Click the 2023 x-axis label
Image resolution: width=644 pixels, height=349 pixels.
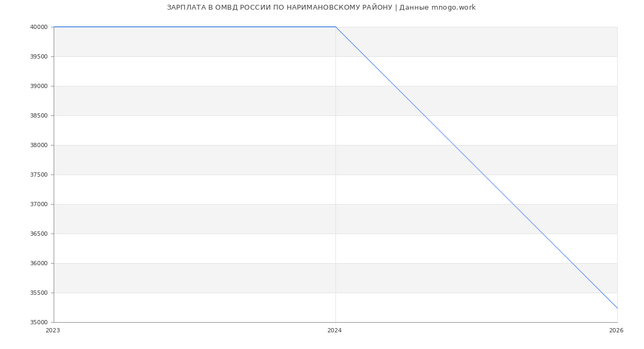(53, 331)
